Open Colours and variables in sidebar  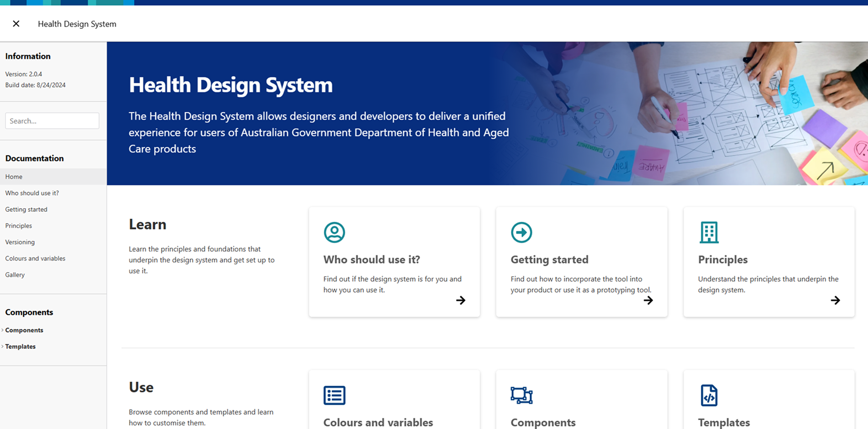pyautogui.click(x=53, y=258)
